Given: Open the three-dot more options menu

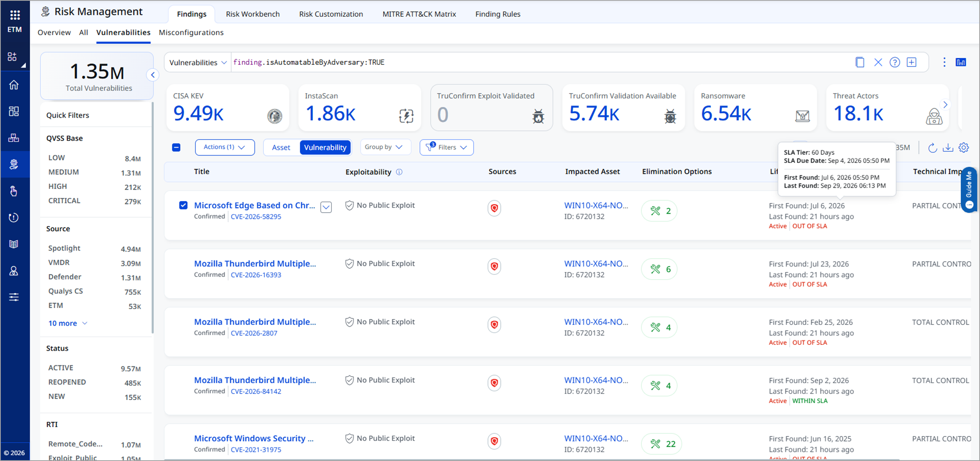Looking at the screenshot, I should (x=944, y=62).
